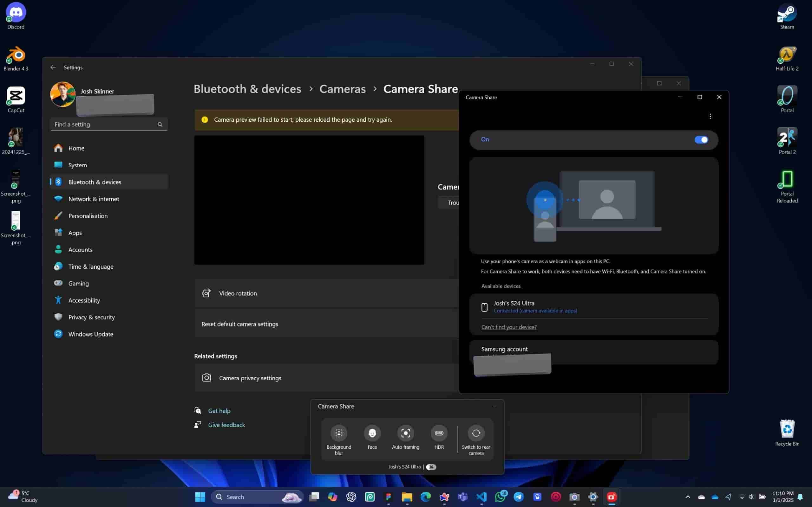Enable Auto framing option
The image size is (812, 507).
[405, 433]
